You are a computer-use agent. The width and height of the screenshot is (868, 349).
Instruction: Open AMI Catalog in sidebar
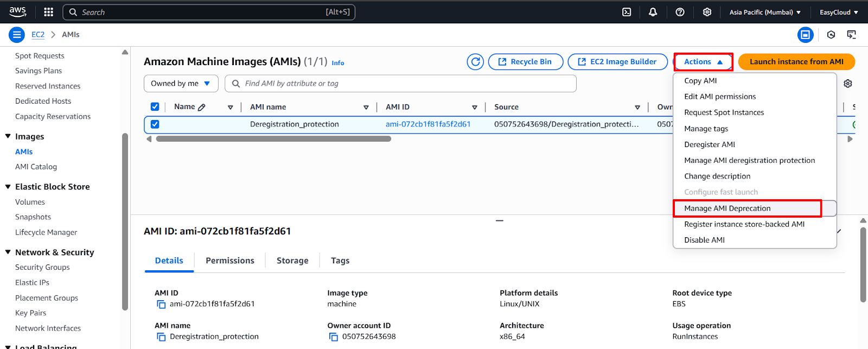[36, 167]
